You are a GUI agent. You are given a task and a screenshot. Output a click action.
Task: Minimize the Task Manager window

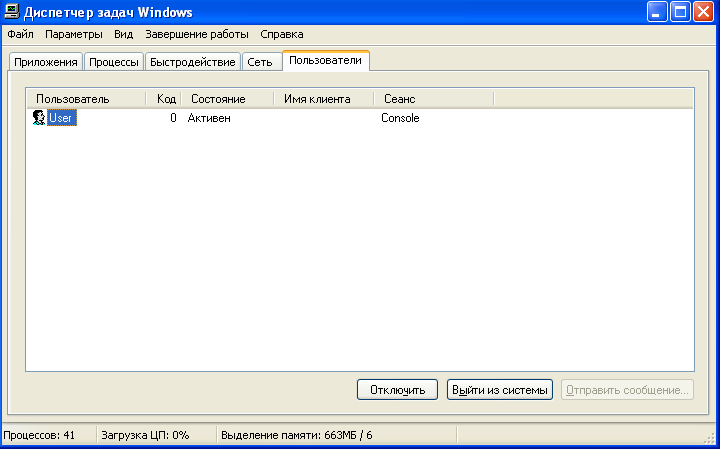pyautogui.click(x=657, y=12)
